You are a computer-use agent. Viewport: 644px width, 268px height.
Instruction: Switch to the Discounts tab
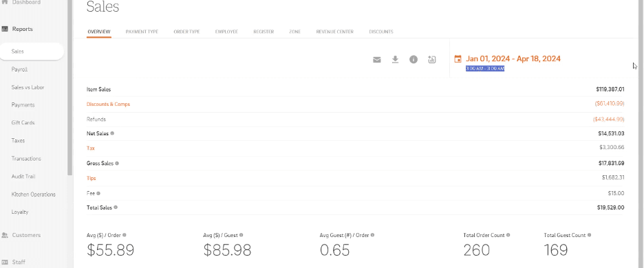click(x=381, y=32)
